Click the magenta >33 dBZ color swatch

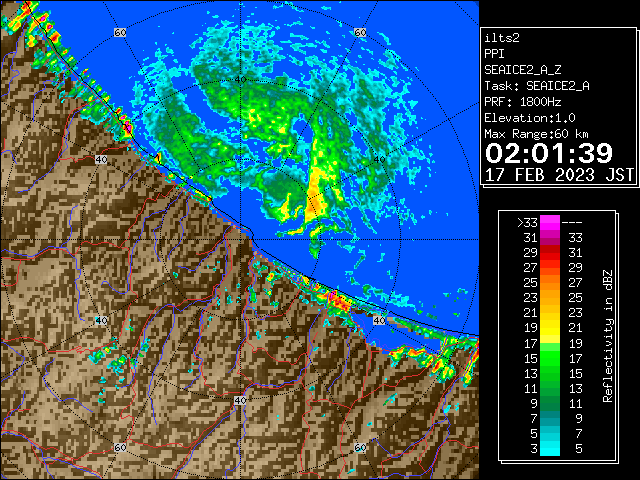pos(550,223)
